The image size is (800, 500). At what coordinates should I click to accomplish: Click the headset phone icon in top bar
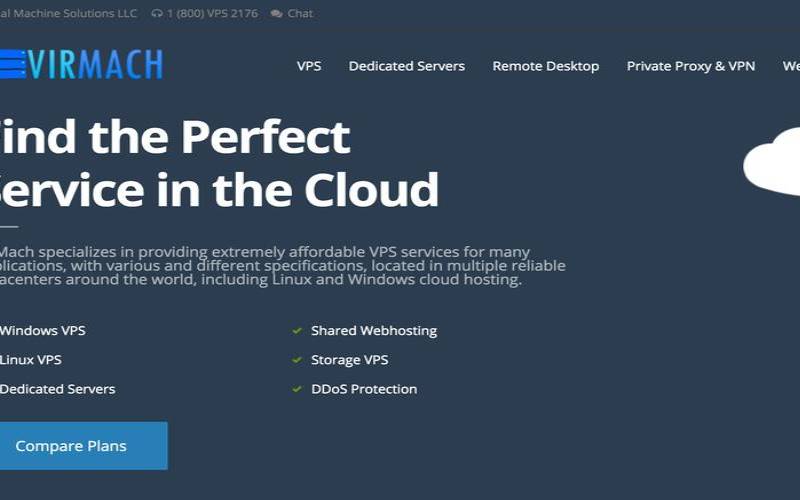click(x=157, y=14)
